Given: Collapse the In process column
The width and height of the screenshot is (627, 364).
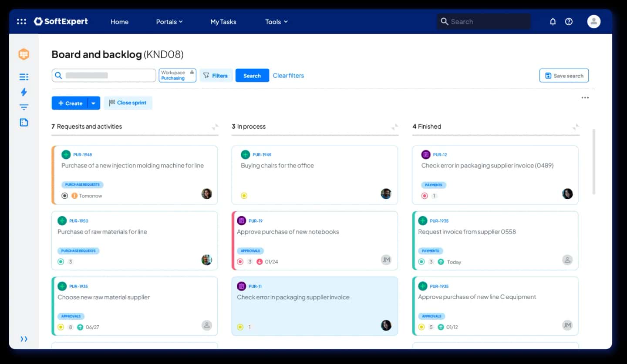Looking at the screenshot, I should pos(394,127).
